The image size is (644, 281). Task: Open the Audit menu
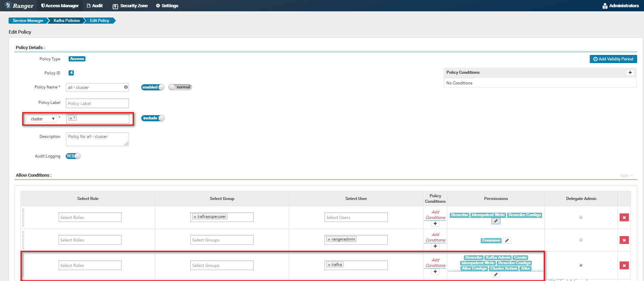click(95, 5)
